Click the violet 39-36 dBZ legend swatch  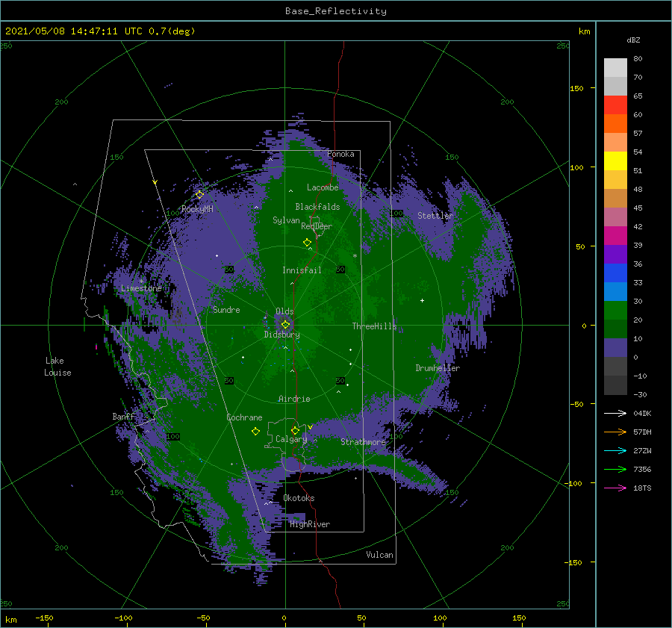pos(615,254)
